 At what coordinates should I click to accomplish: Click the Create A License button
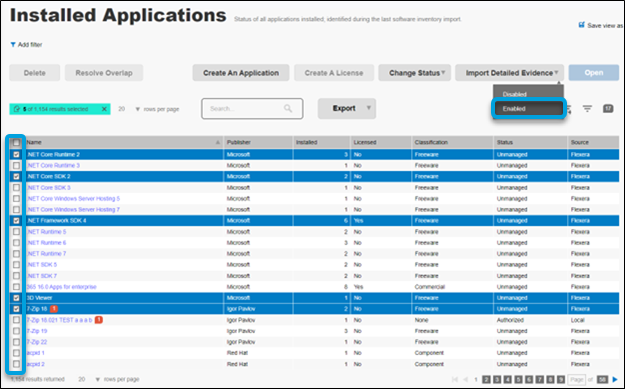[334, 73]
